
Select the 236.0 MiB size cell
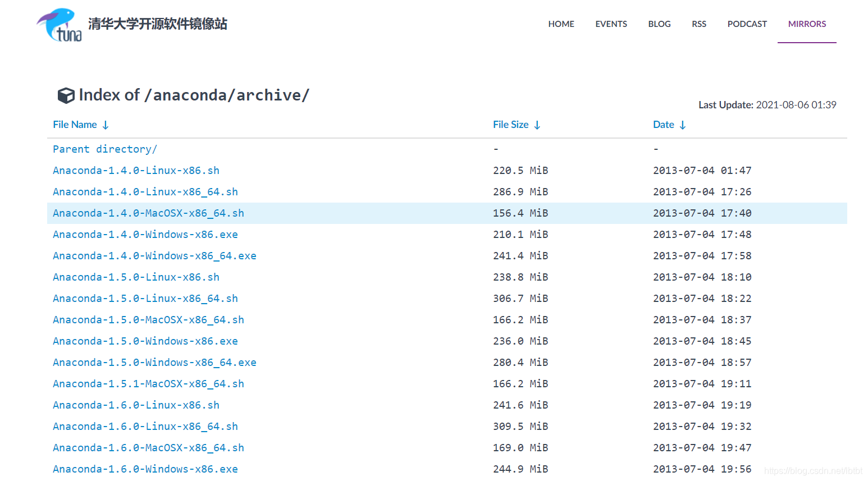(520, 341)
